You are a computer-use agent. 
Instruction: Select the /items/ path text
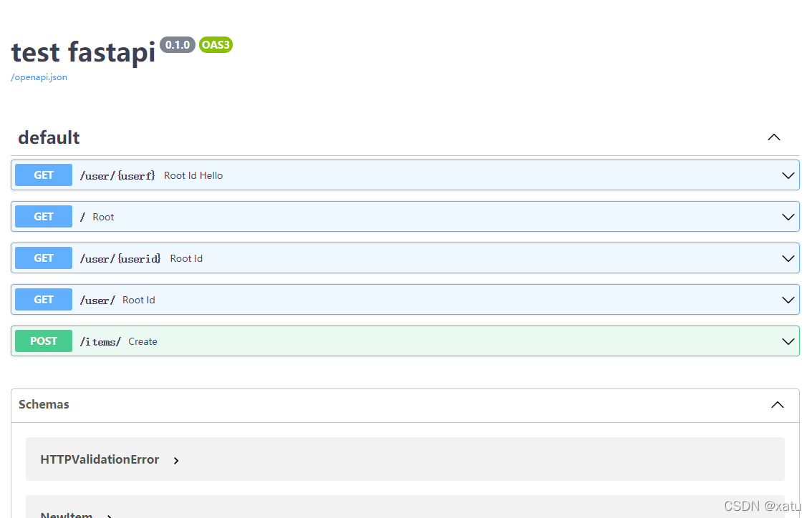(x=100, y=341)
